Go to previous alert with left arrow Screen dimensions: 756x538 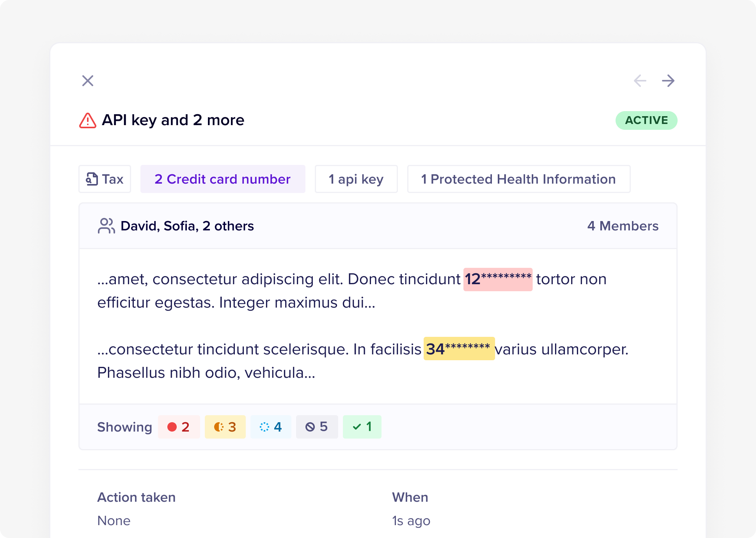tap(640, 81)
